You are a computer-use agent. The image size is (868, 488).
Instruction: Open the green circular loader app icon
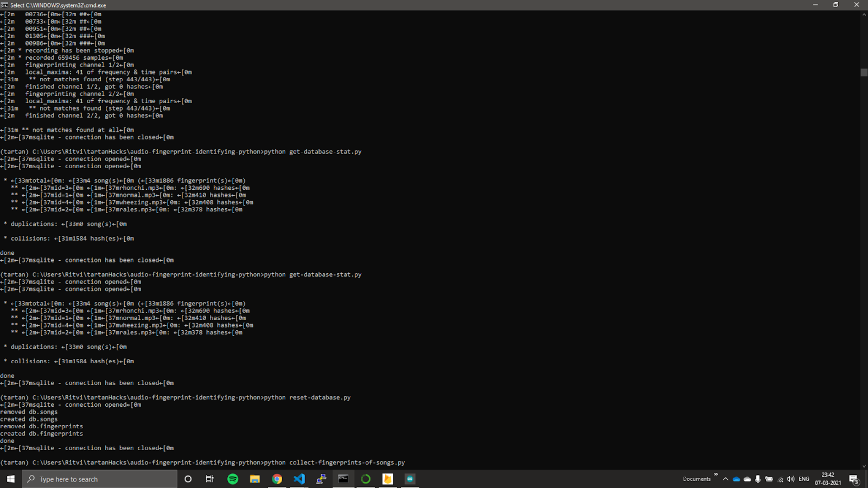coord(366,479)
